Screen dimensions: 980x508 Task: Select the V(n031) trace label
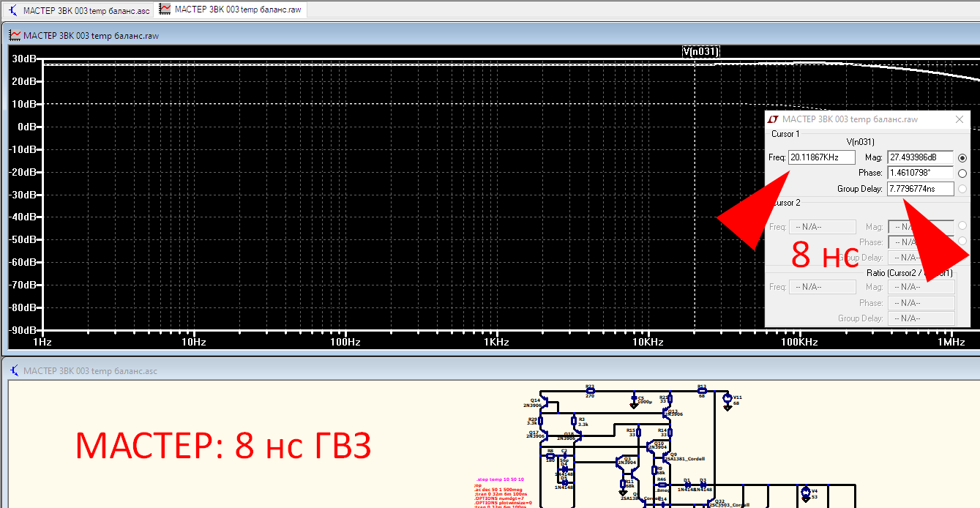pos(701,51)
